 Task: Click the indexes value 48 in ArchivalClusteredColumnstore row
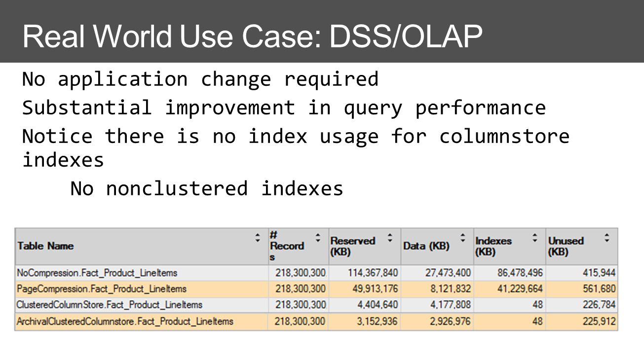pos(537,322)
